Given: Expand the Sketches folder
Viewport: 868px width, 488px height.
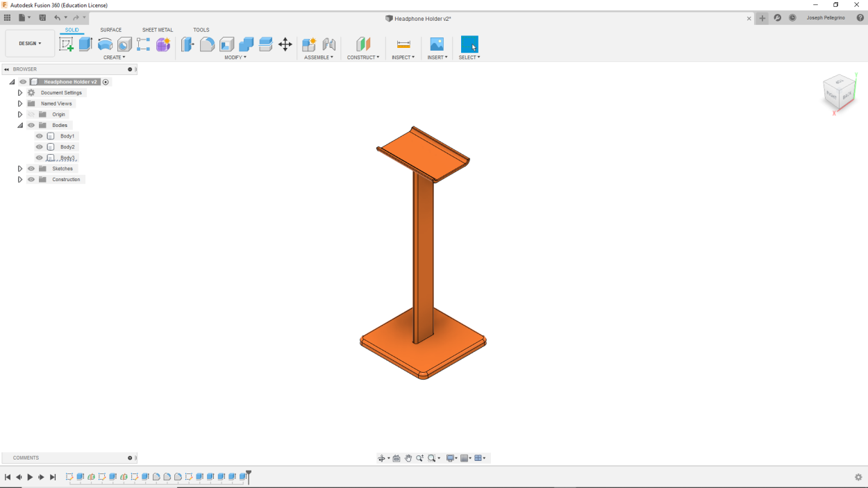Looking at the screenshot, I should pos(20,169).
